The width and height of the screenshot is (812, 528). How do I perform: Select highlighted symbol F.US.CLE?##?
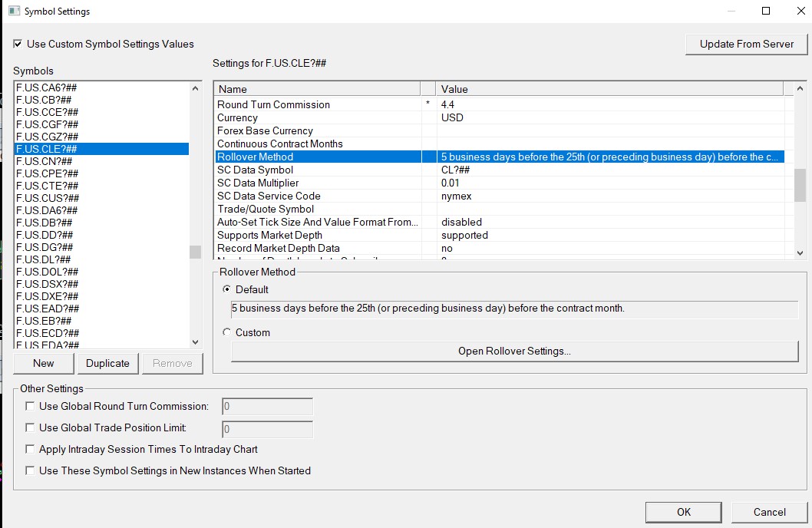(x=101, y=149)
